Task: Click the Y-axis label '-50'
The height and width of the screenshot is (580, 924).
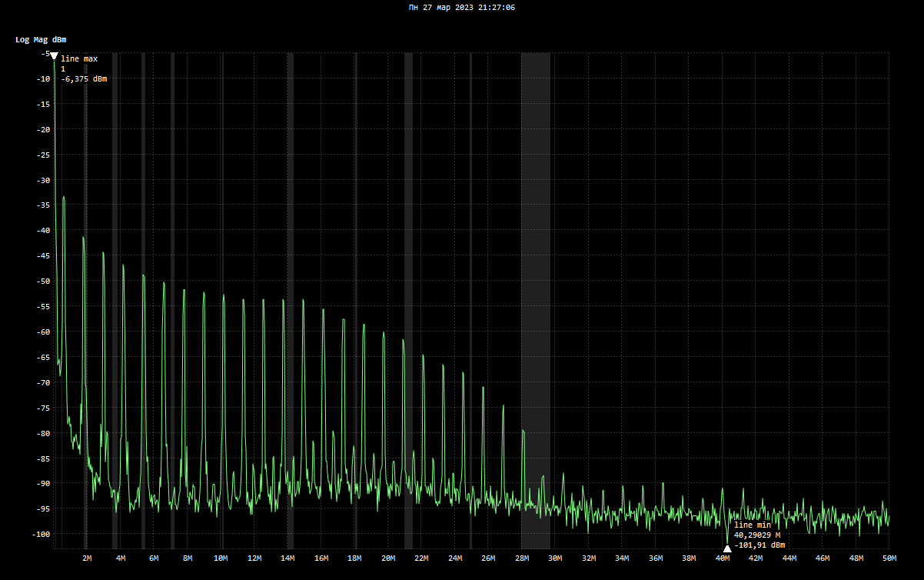Action: [x=43, y=281]
